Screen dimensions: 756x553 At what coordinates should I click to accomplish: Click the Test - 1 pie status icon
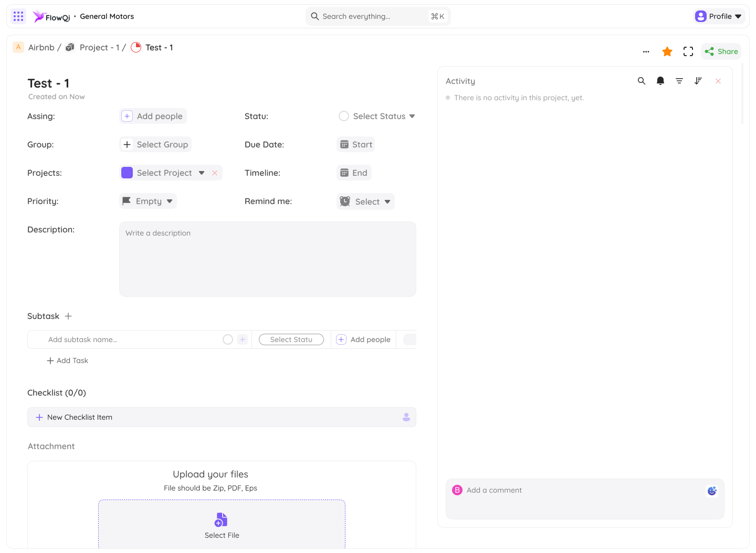click(x=136, y=47)
